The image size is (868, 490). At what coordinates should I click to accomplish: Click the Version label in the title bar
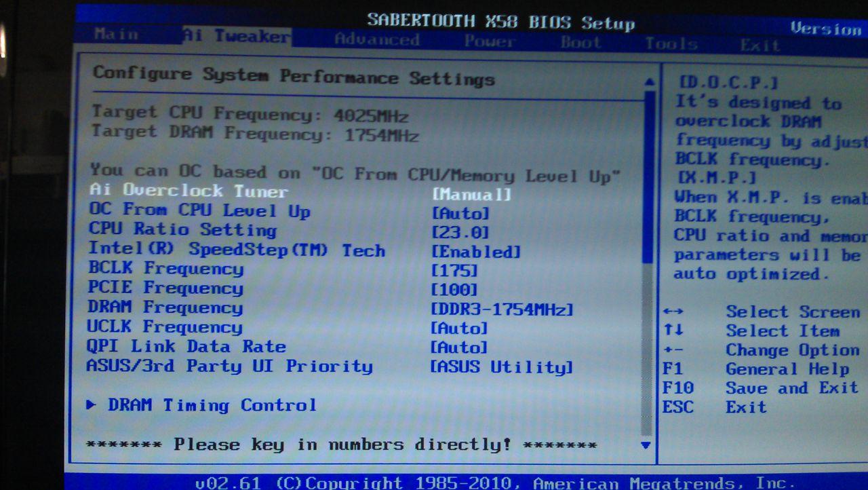click(x=825, y=29)
